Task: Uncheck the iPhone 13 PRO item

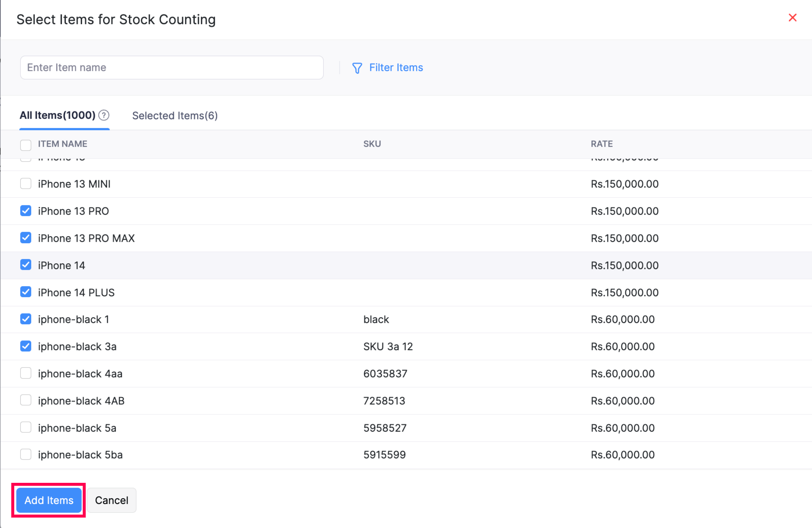Action: tap(25, 211)
